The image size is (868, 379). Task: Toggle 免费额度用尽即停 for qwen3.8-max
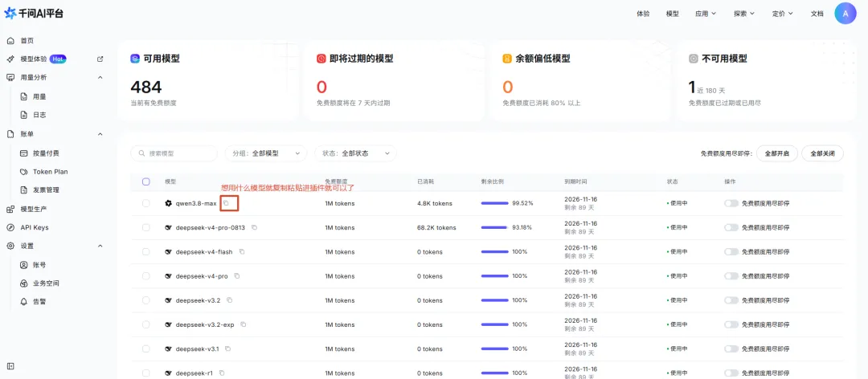(x=731, y=203)
